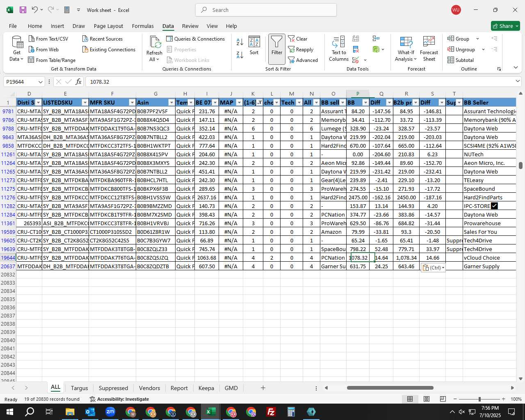Expand What-If Analysis menu
525x420 pixels.
point(406,49)
